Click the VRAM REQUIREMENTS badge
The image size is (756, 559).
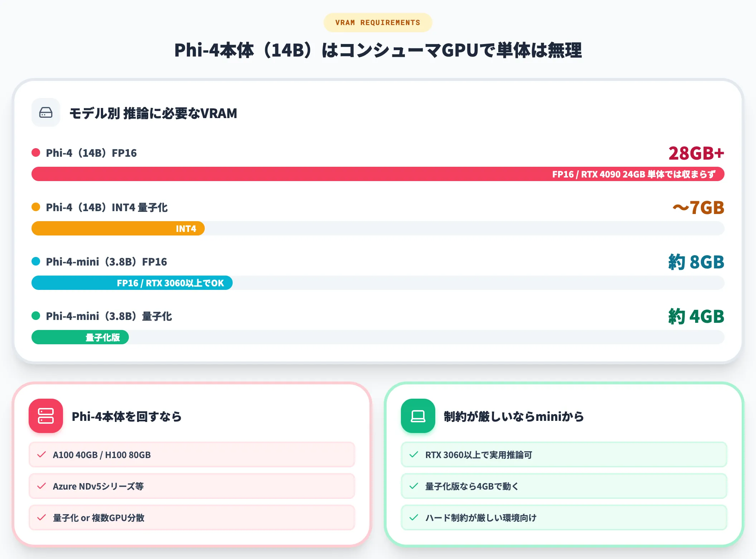pyautogui.click(x=378, y=23)
